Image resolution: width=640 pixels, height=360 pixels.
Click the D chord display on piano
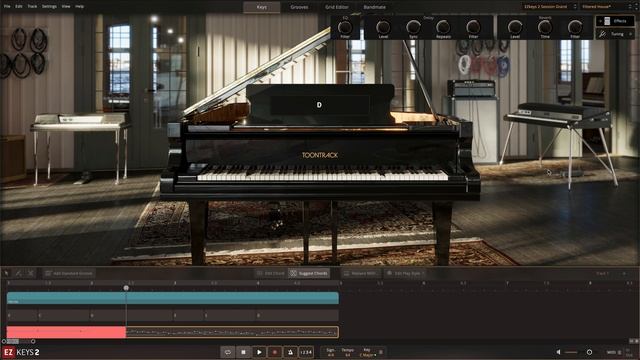[319, 105]
